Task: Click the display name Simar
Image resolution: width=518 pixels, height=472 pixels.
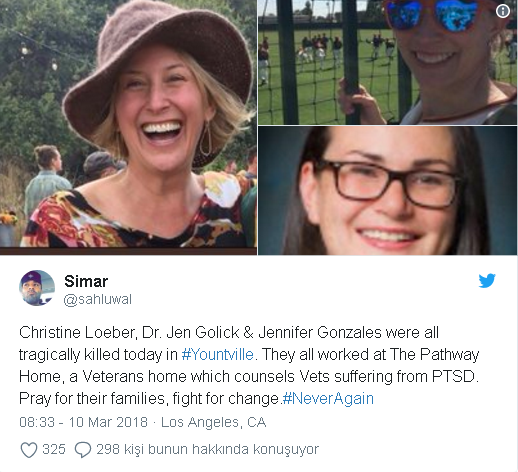Action: 86,281
